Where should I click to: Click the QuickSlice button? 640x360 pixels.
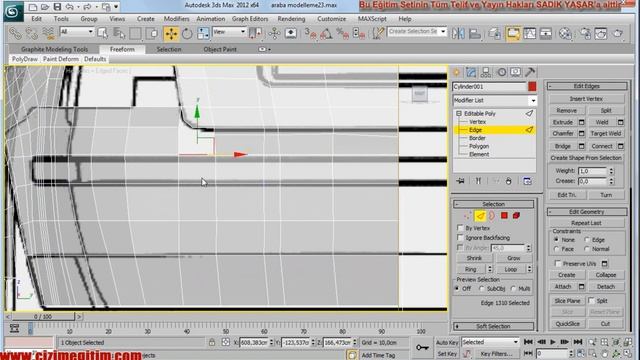567,324
